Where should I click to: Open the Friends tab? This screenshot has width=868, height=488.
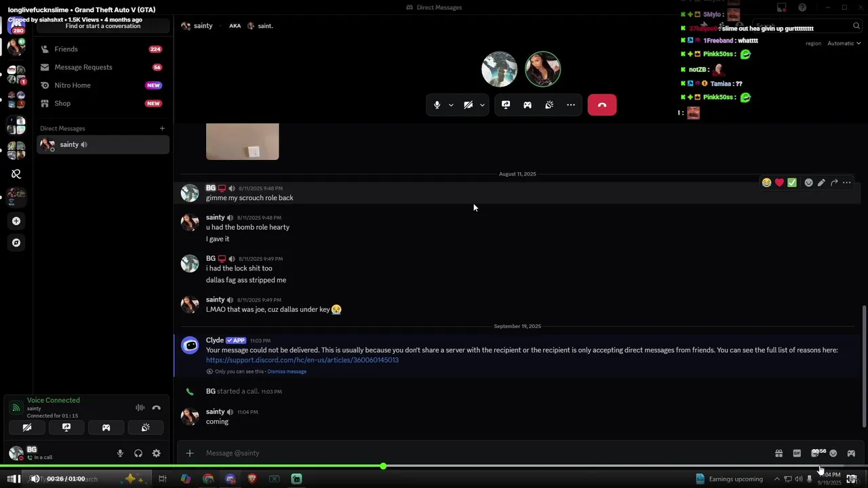click(x=102, y=49)
